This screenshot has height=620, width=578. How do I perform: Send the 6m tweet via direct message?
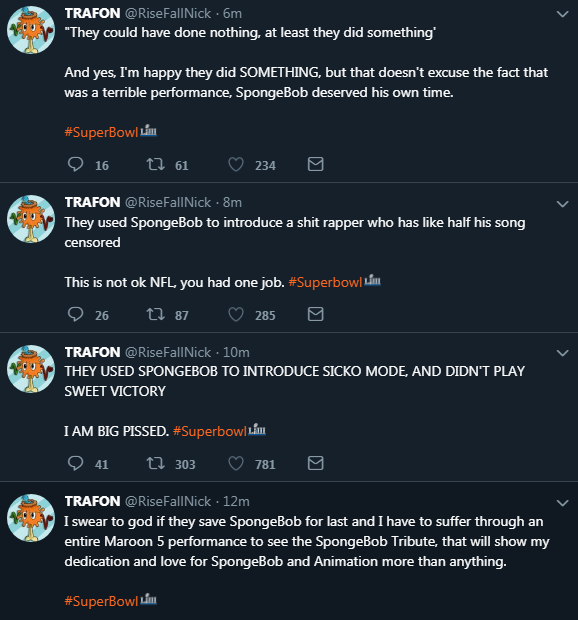pos(315,164)
